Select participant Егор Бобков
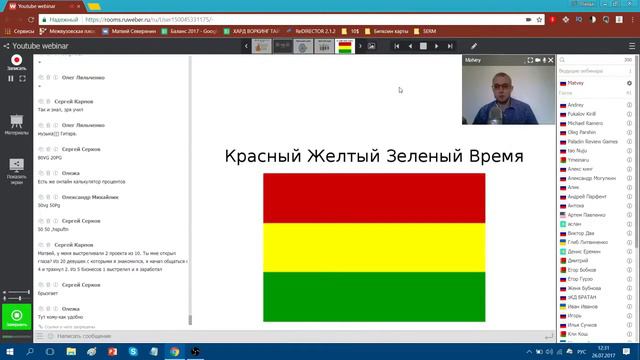This screenshot has width=640, height=360. pyautogui.click(x=582, y=270)
